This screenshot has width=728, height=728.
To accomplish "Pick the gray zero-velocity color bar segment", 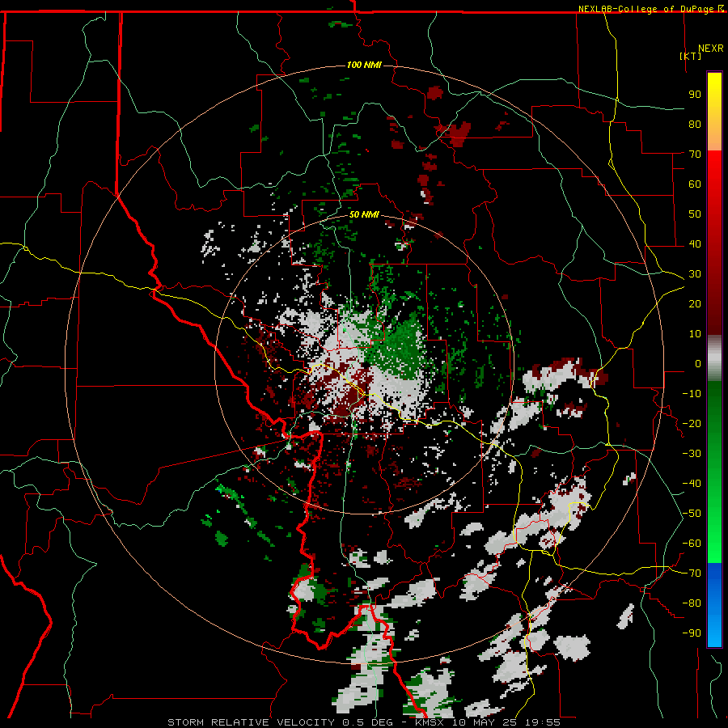I will click(x=714, y=358).
